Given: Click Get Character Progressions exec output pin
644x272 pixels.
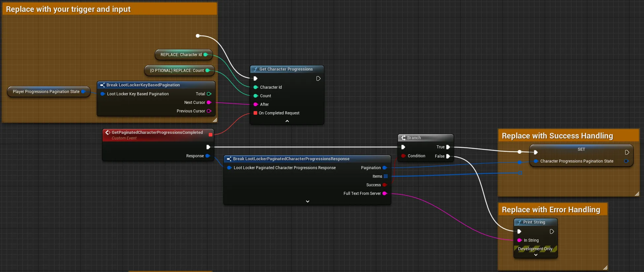Looking at the screenshot, I should (318, 78).
